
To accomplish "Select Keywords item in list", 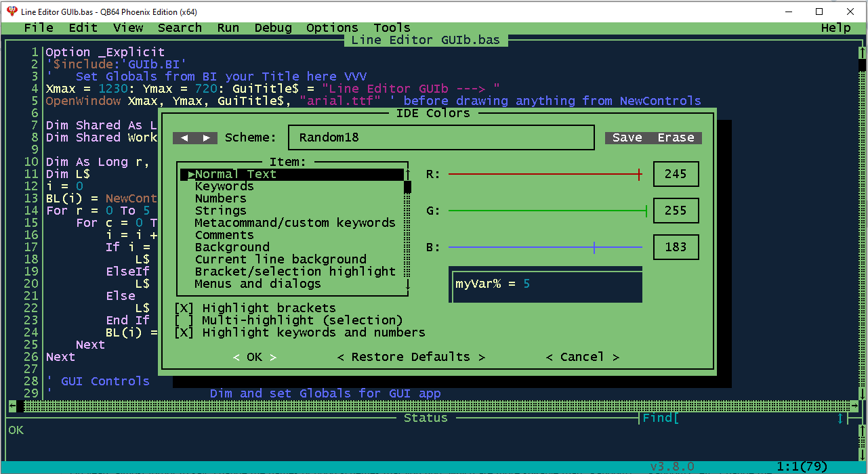I will click(x=224, y=186).
